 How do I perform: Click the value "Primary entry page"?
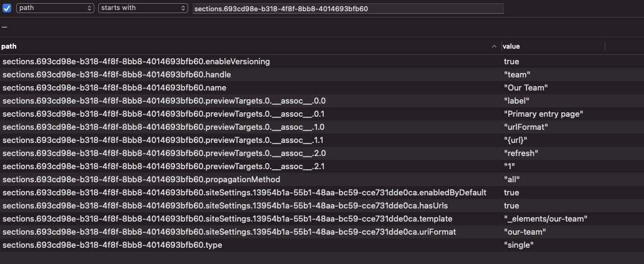click(x=544, y=114)
